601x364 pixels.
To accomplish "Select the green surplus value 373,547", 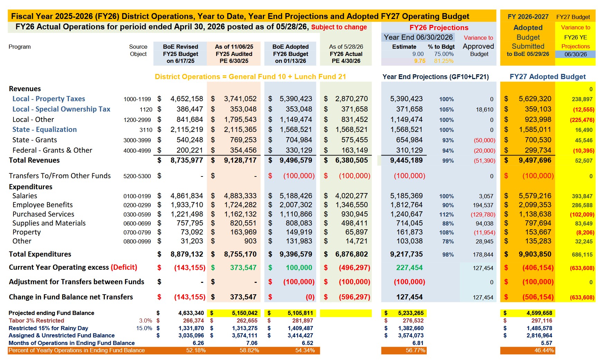I will pos(243,268).
